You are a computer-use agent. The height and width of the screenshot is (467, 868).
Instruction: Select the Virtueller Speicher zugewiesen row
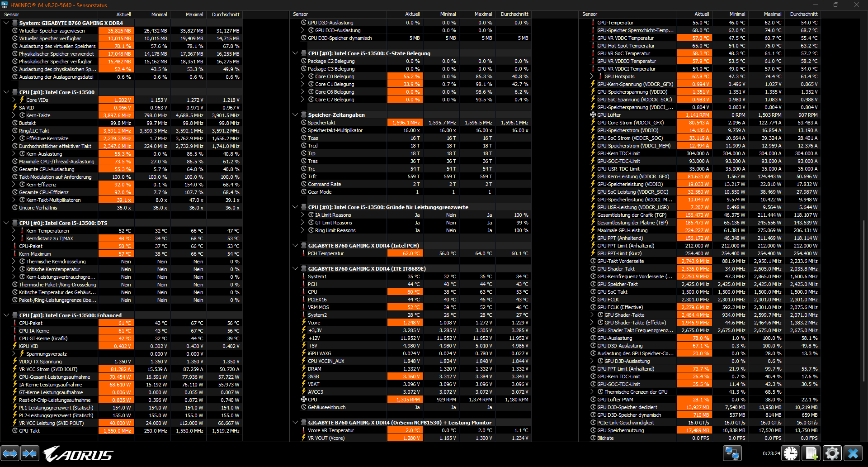click(x=122, y=31)
